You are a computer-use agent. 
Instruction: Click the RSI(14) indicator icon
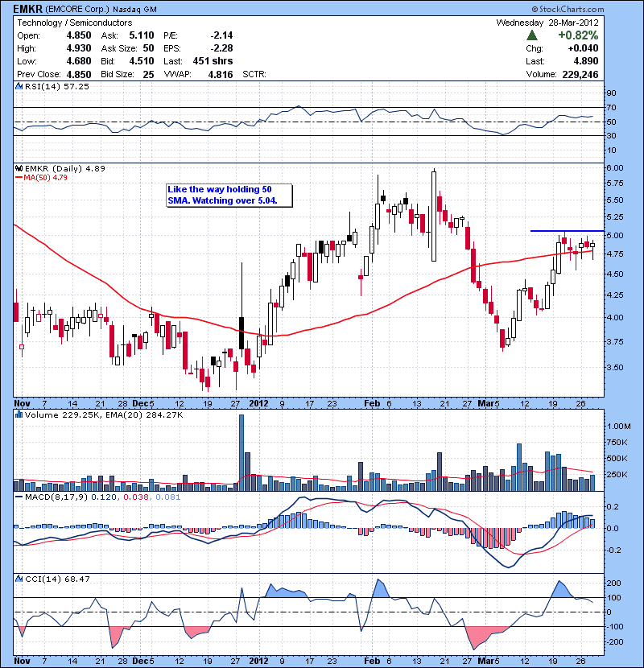click(19, 86)
